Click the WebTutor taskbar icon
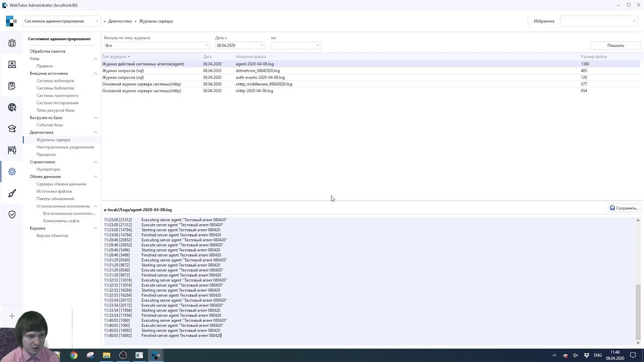Screen dimensions: 644x362 click(x=155, y=355)
